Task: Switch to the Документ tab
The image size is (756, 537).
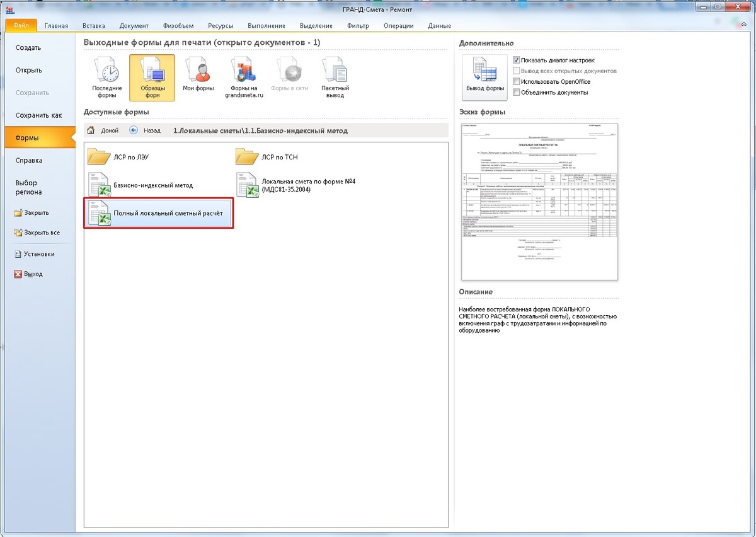Action: [x=134, y=26]
